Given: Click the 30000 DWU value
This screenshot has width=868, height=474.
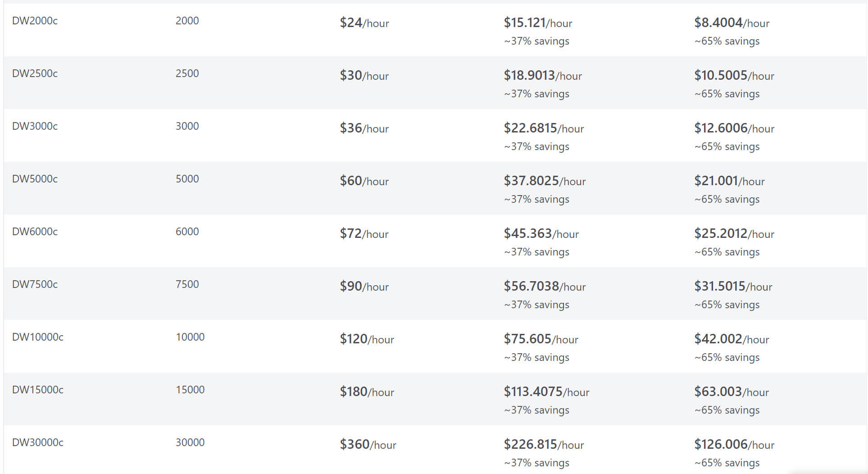Looking at the screenshot, I should [190, 442].
